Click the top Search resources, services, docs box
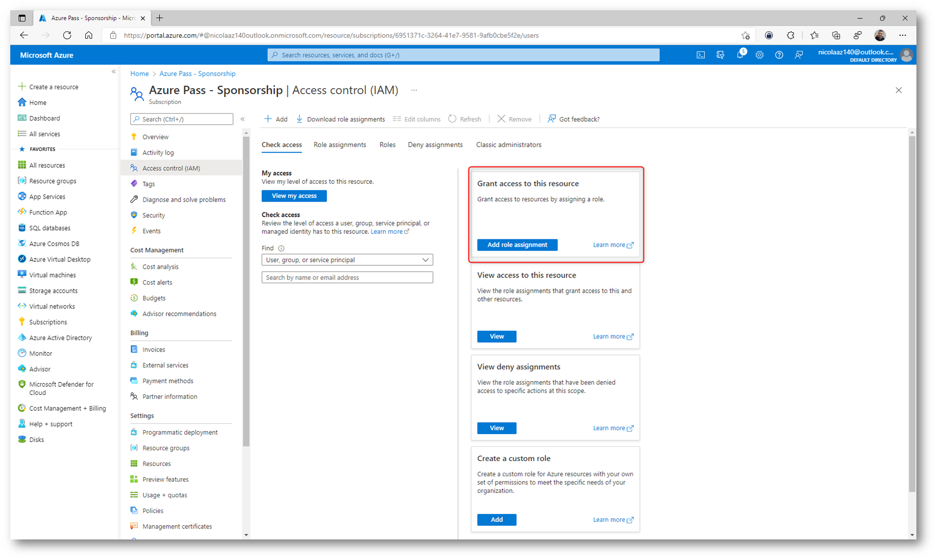The image size is (937, 560). click(x=463, y=55)
